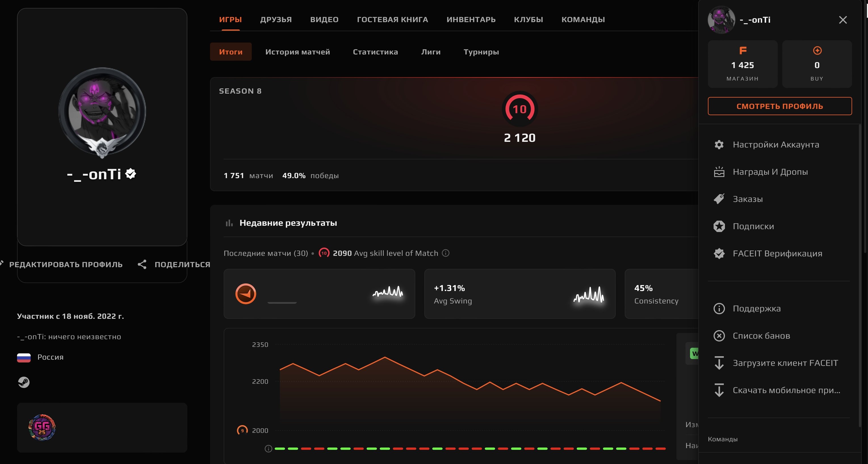The image size is (868, 464).
Task: Select the Итоги sub-tab
Action: [231, 52]
